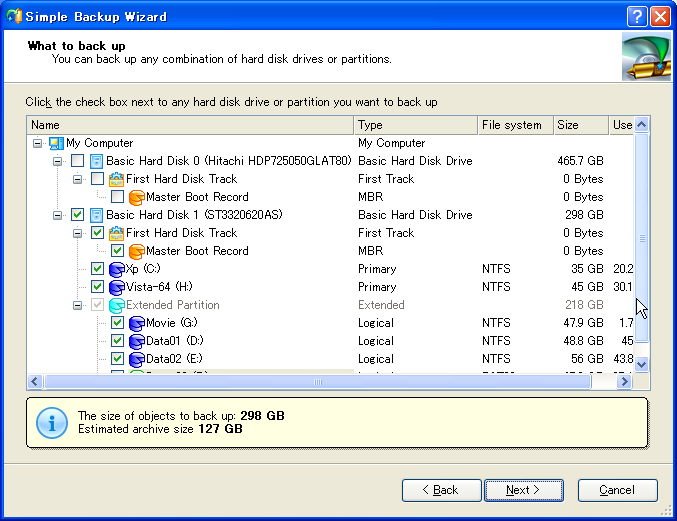Uncheck the Data01 (D:) checkbox
The height and width of the screenshot is (521, 677).
[x=117, y=341]
